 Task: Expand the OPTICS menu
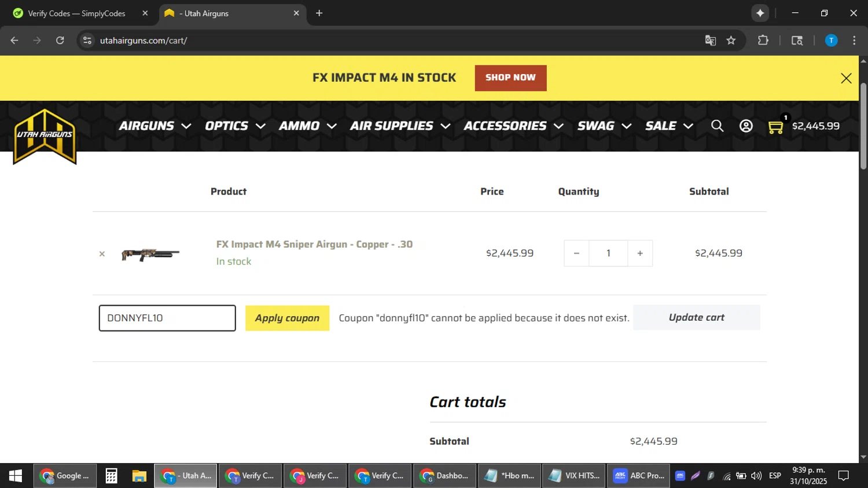pos(235,126)
